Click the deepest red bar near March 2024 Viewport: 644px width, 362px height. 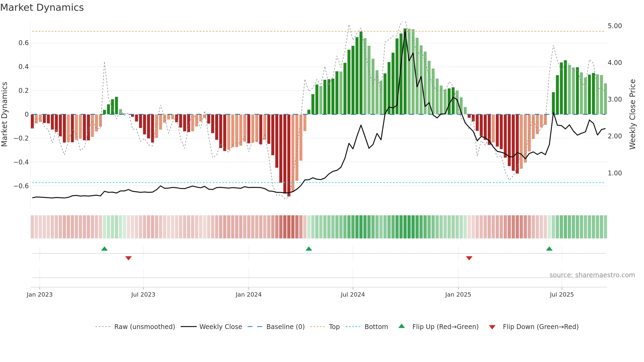pyautogui.click(x=289, y=156)
